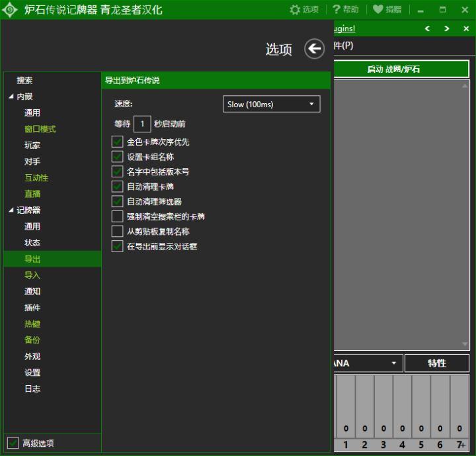This screenshot has height=456, width=476.
Task: Go to previous notice with left chevron
Action: tap(428, 28)
